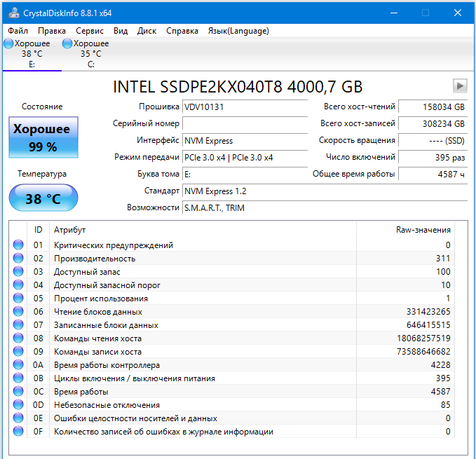Close the CrystalDiskInfo window

(458, 13)
